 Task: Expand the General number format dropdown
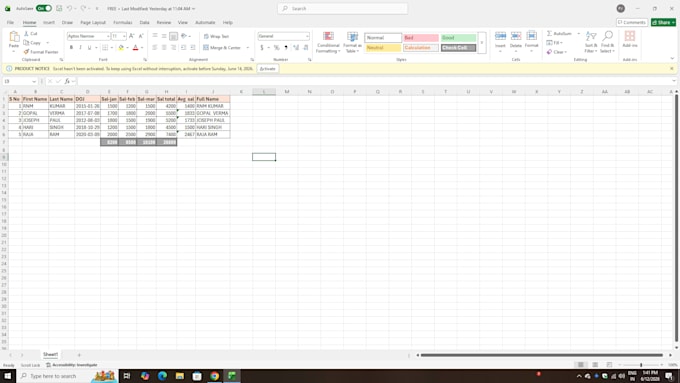pos(307,36)
